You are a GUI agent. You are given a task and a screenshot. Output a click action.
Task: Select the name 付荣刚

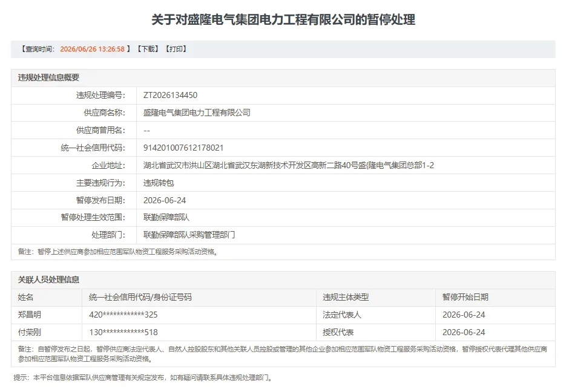(x=30, y=332)
